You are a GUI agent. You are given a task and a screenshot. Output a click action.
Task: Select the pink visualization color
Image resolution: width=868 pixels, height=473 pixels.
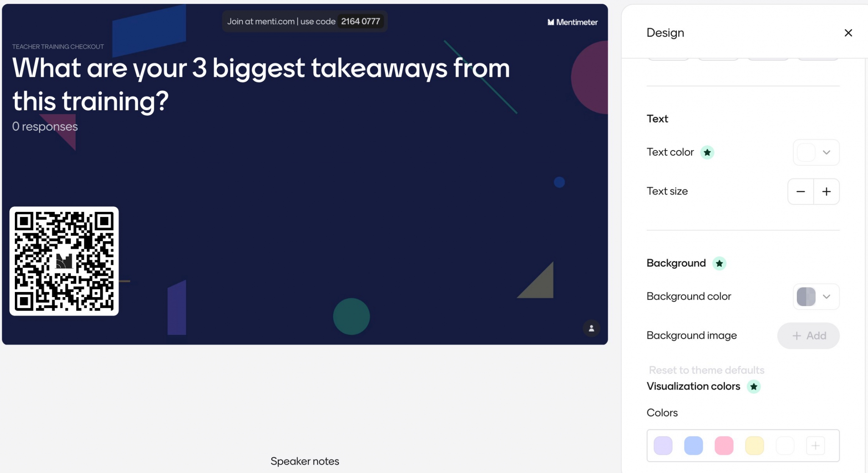[x=724, y=445]
